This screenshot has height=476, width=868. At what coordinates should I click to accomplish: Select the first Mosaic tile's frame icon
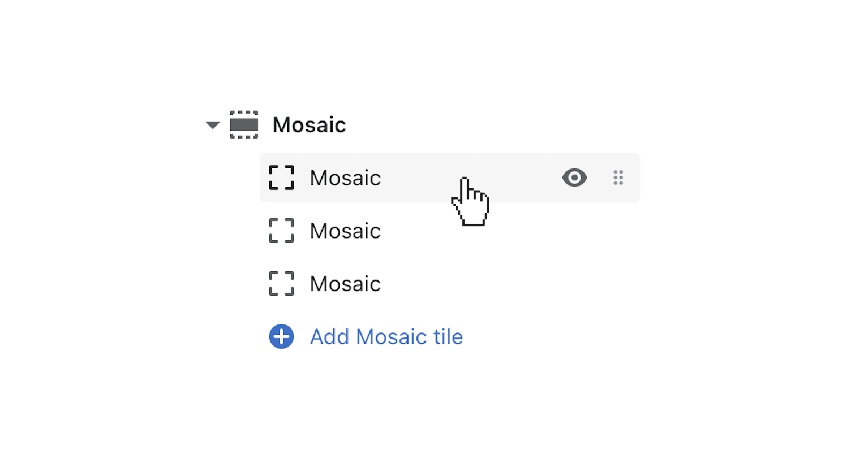(281, 178)
